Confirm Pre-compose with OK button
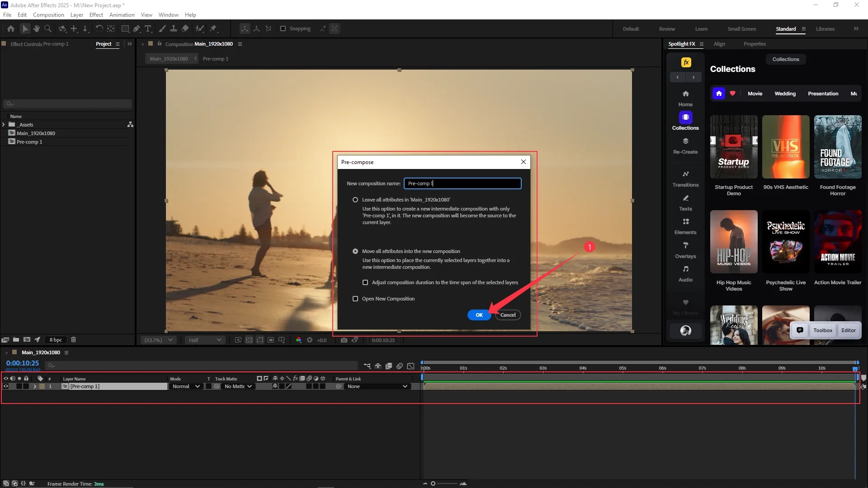868x488 pixels. coord(479,315)
